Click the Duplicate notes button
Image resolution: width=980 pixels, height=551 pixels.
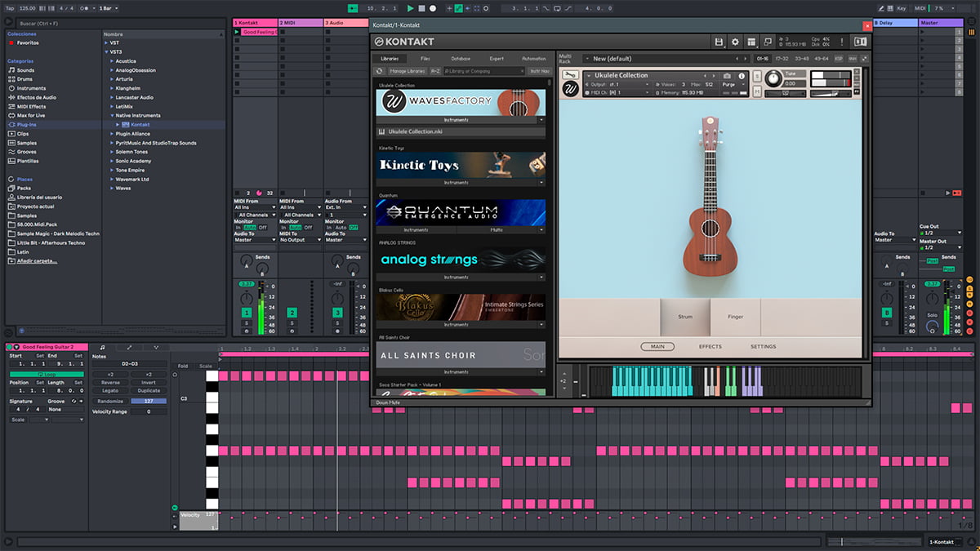[149, 391]
